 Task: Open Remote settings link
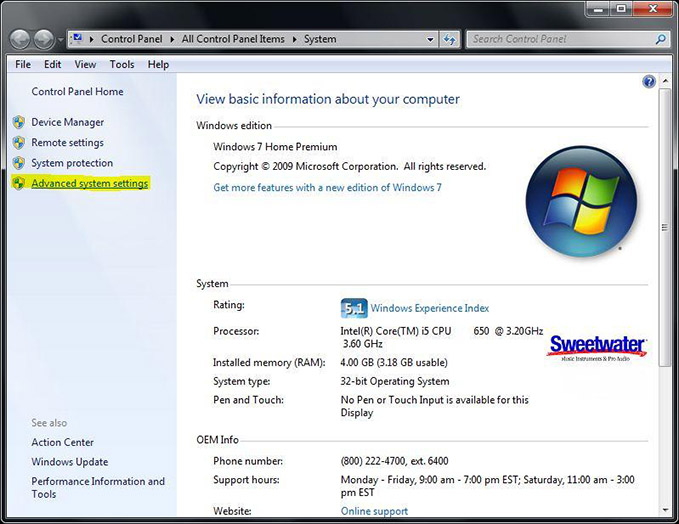click(68, 142)
